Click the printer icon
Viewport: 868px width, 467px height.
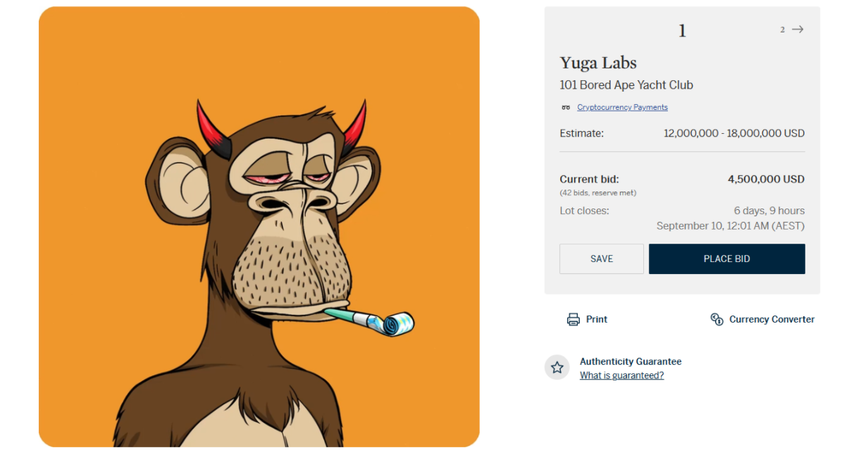click(573, 319)
